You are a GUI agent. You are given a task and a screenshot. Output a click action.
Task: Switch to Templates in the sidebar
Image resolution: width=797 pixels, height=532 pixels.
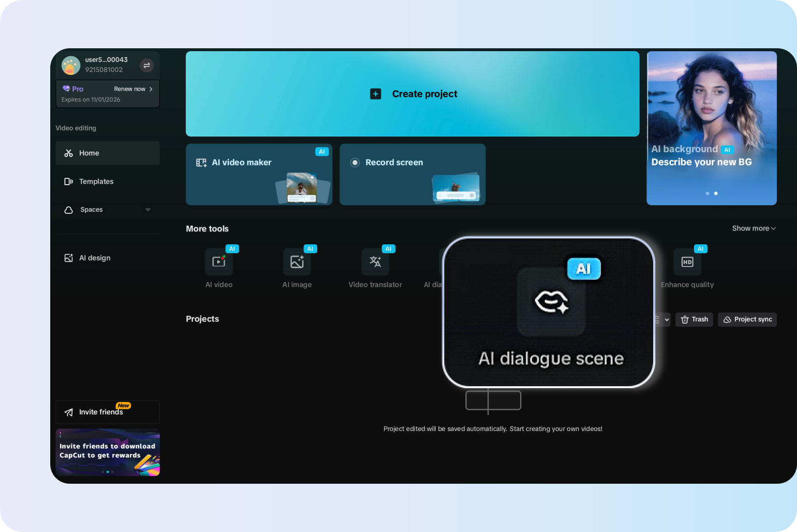coord(96,181)
